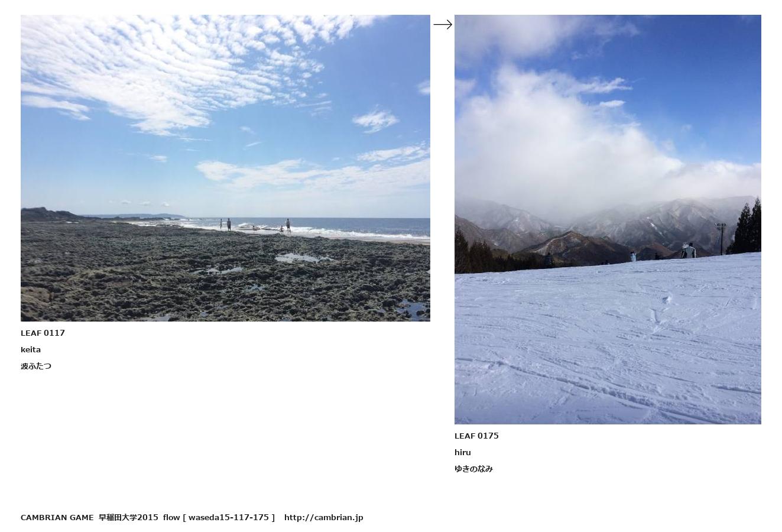Click the caption 波ふたつ

click(x=36, y=366)
